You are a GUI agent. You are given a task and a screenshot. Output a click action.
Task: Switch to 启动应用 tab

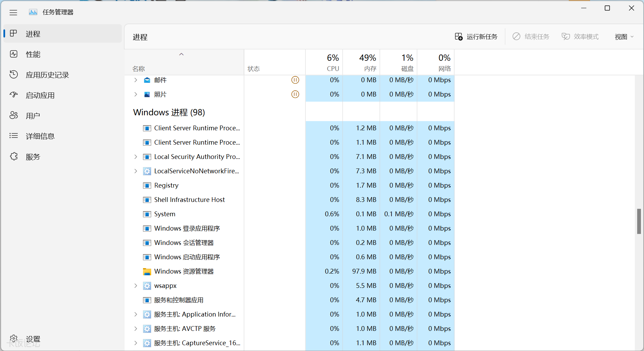click(x=63, y=95)
